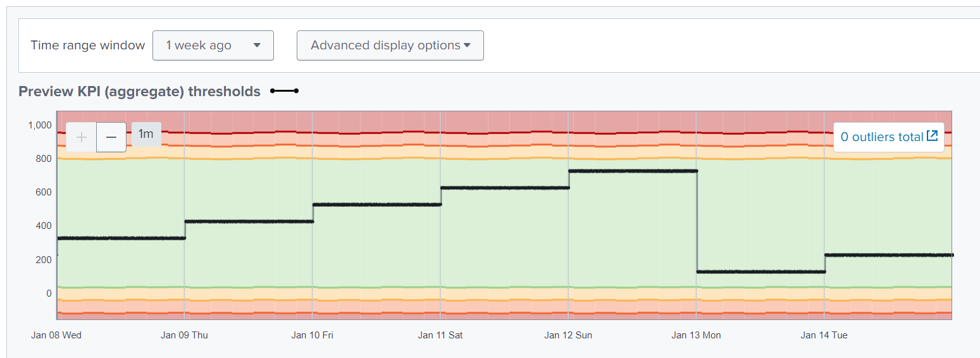The image size is (980, 358).
Task: Click the KPI line segment for Jan 10
Action: point(376,204)
